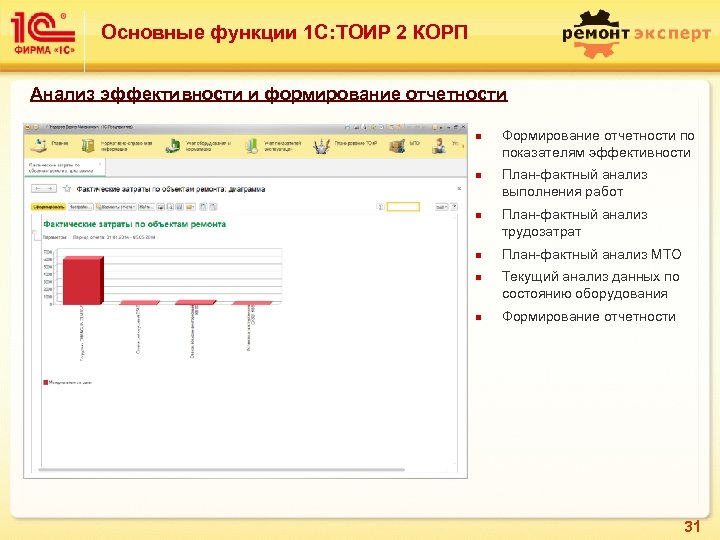Switch to the Фактические затраты tab

click(x=64, y=167)
